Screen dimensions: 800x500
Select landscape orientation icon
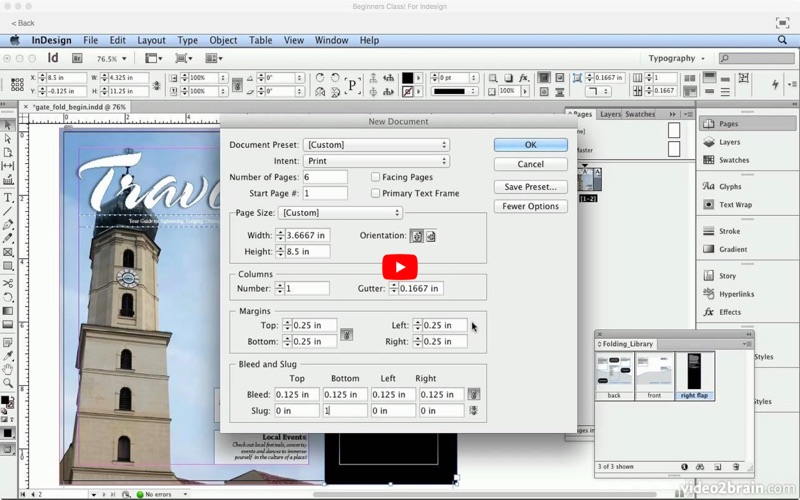[x=430, y=236]
